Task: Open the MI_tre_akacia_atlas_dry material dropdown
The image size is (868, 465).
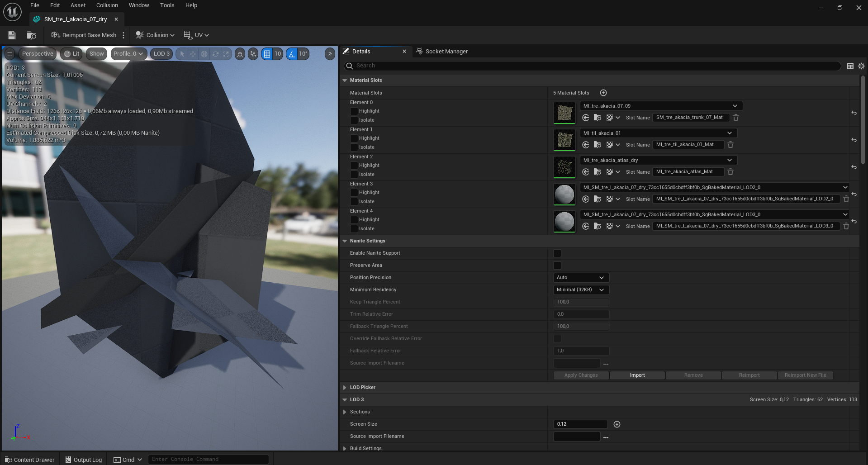Action: [658, 160]
